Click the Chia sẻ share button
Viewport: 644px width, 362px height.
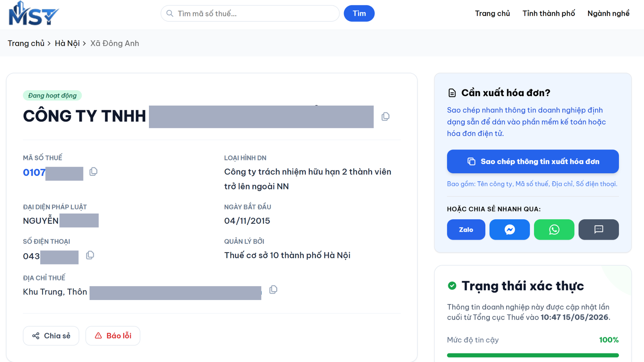click(51, 336)
